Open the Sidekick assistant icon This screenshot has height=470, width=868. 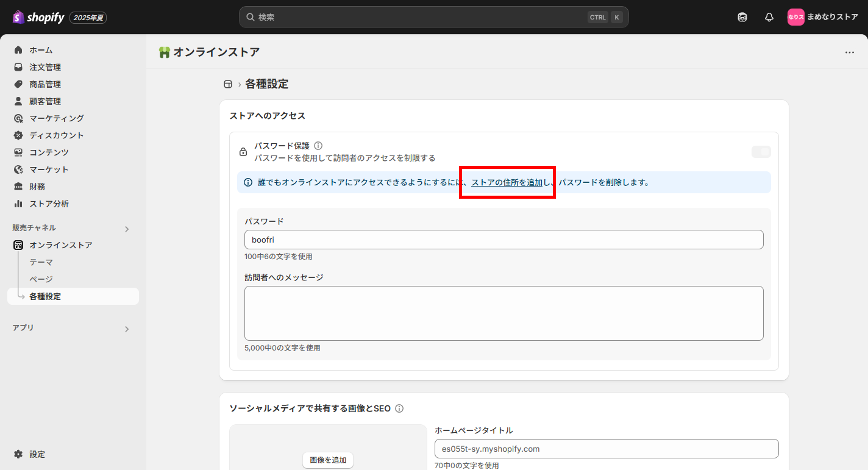point(742,17)
